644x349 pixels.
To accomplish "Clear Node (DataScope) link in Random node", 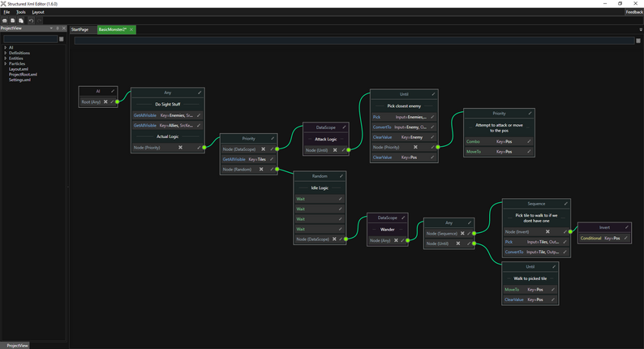I will pos(334,239).
